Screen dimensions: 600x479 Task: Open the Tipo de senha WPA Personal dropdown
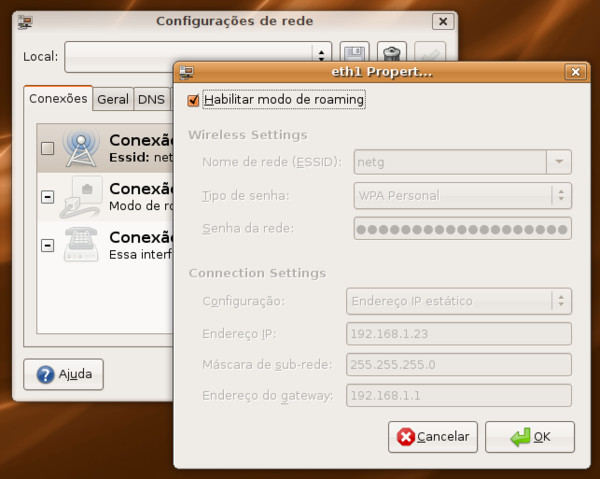click(463, 196)
